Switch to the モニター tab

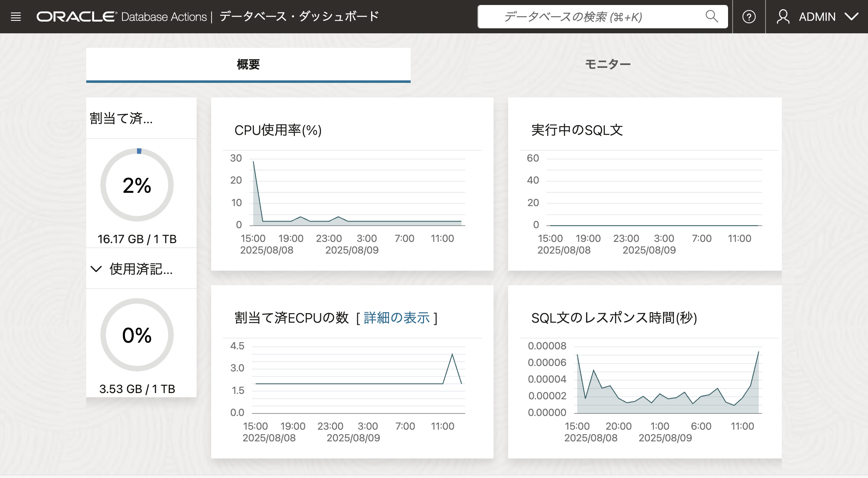point(608,63)
